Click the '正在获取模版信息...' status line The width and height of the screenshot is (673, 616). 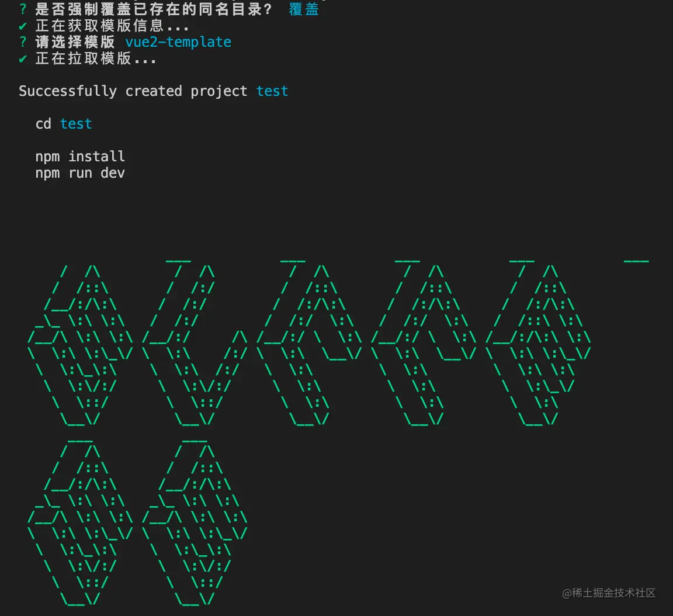(112, 26)
